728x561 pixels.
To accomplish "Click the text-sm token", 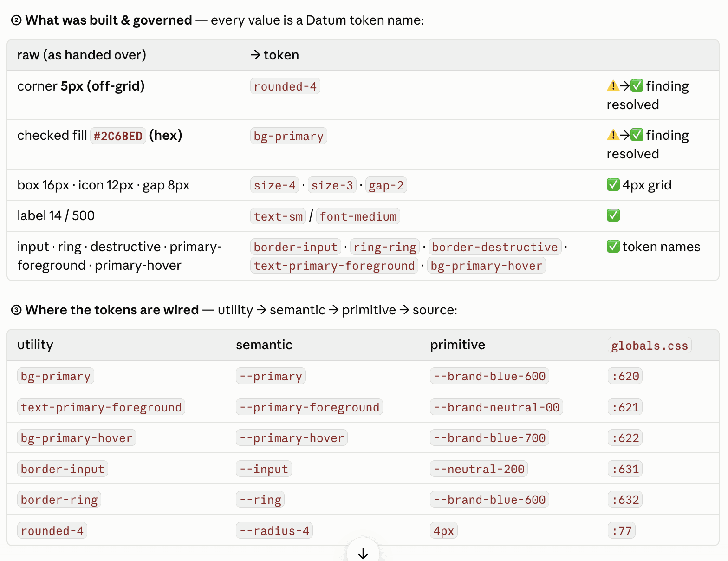I will tap(278, 216).
